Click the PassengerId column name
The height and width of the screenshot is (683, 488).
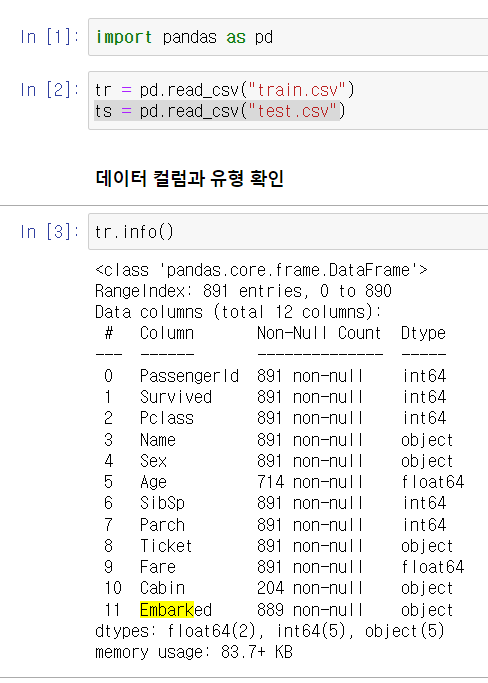click(x=189, y=376)
